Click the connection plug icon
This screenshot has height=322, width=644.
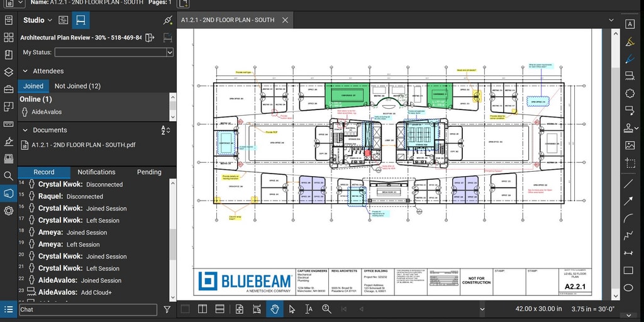[x=167, y=20]
